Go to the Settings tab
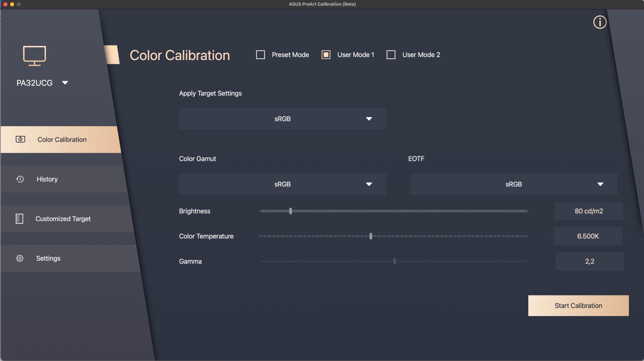Image resolution: width=644 pixels, height=361 pixels. tap(70, 258)
